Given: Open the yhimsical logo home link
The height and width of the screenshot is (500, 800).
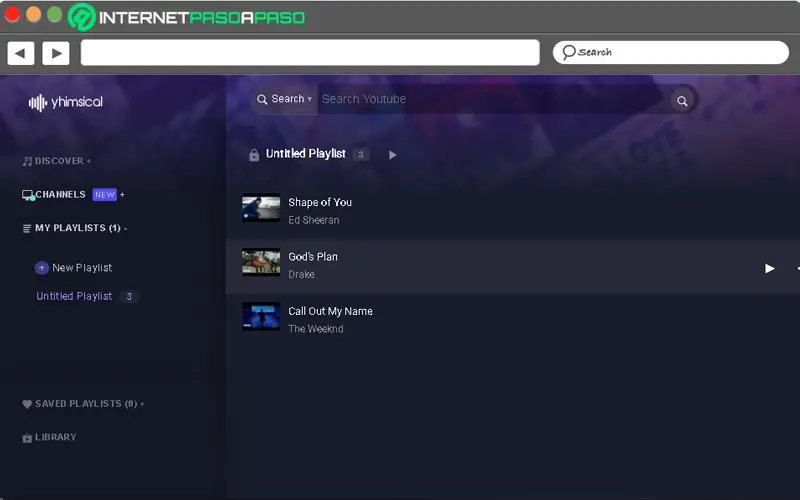Looking at the screenshot, I should tap(66, 103).
